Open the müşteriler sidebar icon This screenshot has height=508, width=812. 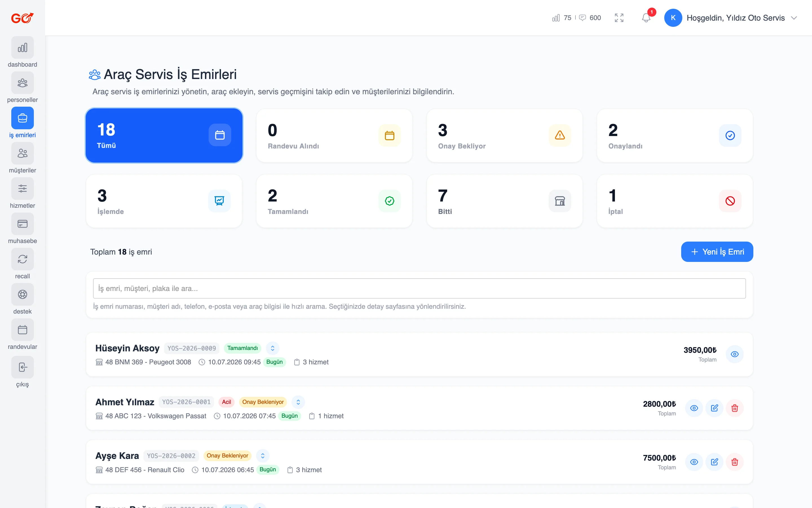point(23,153)
